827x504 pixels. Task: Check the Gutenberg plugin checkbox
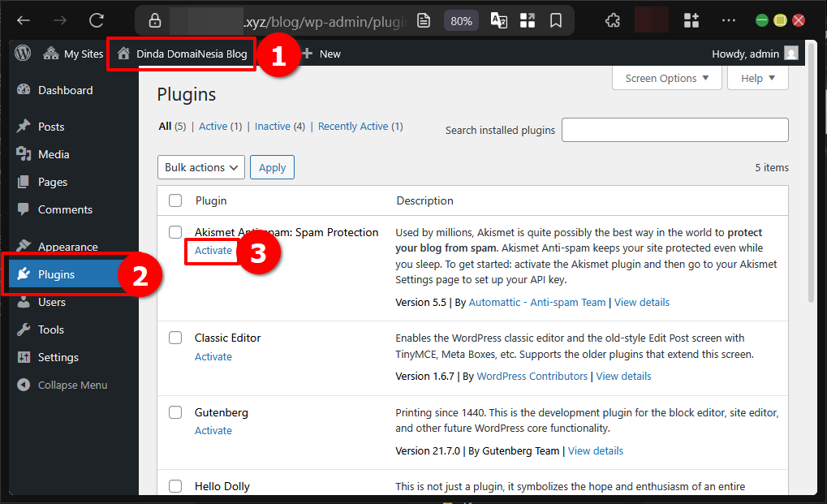[x=175, y=412]
